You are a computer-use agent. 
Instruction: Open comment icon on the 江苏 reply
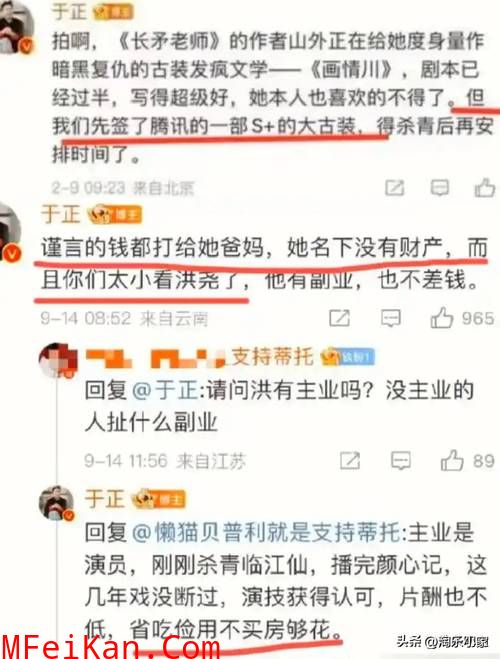coord(401,461)
